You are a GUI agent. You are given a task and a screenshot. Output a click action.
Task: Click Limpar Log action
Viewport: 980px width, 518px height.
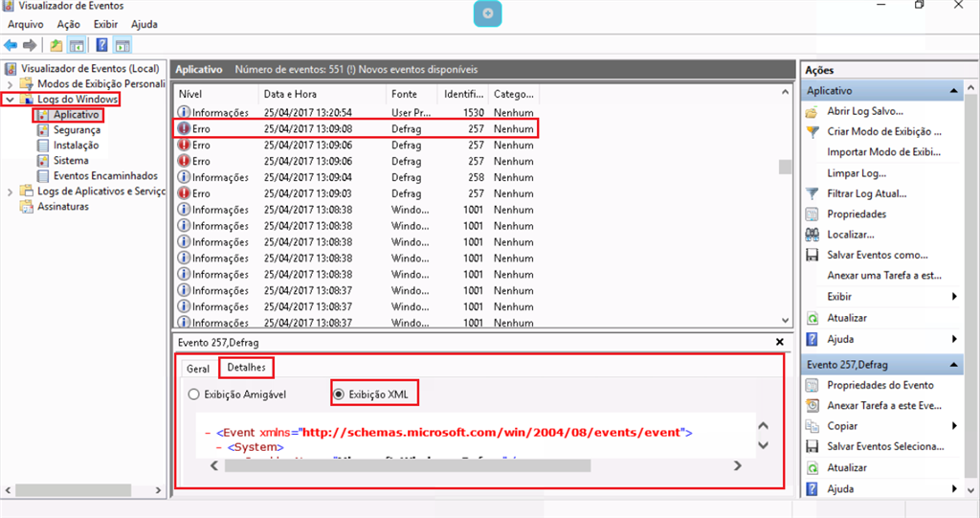point(857,173)
